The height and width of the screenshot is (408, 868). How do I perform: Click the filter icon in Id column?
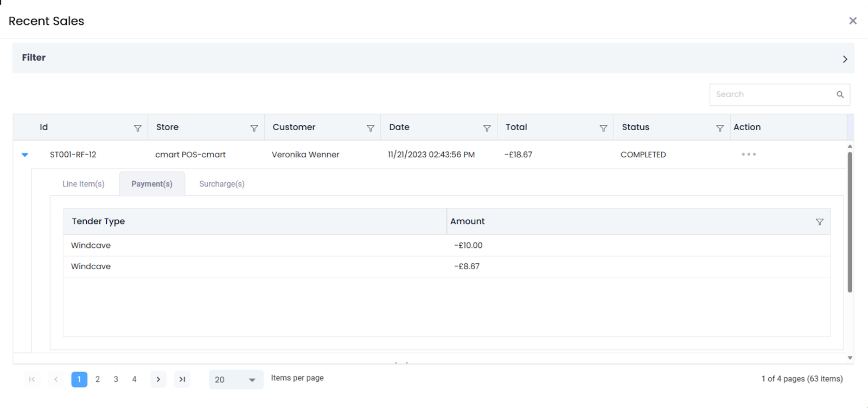(x=137, y=128)
